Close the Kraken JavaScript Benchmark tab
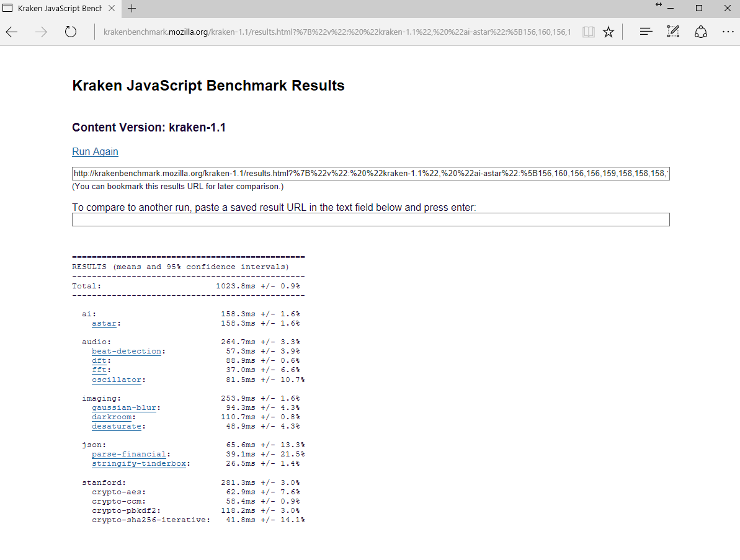Image resolution: width=740 pixels, height=560 pixels. pos(112,9)
